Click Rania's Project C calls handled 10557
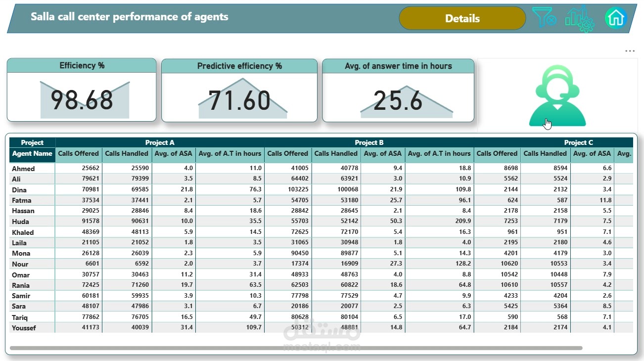The height and width of the screenshot is (361, 644). coord(558,285)
